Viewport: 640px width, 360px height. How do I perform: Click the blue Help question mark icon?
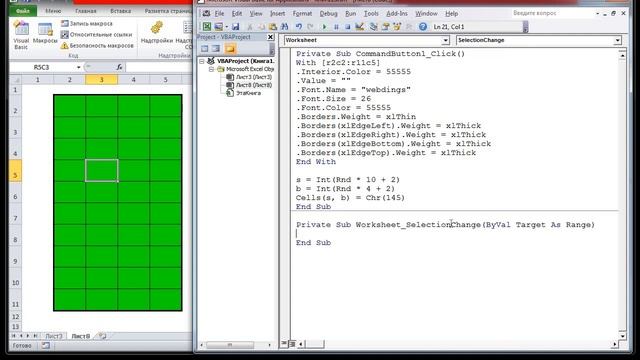423,27
